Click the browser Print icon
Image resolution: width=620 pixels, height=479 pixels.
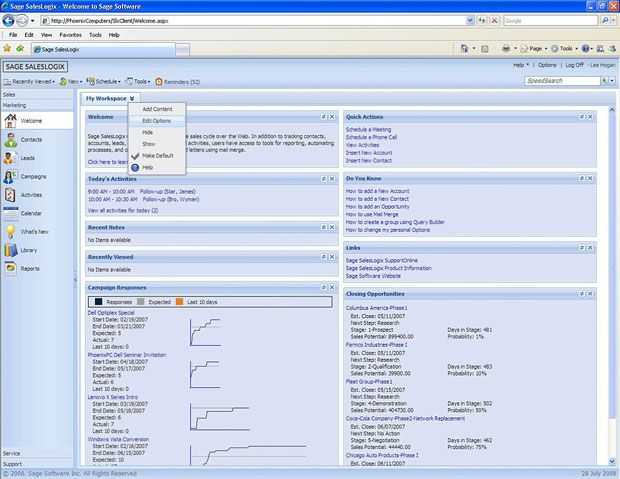point(506,48)
